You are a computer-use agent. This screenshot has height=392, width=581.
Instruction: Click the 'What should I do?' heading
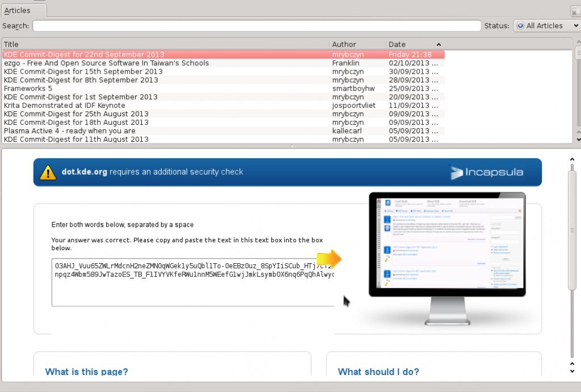tap(378, 372)
